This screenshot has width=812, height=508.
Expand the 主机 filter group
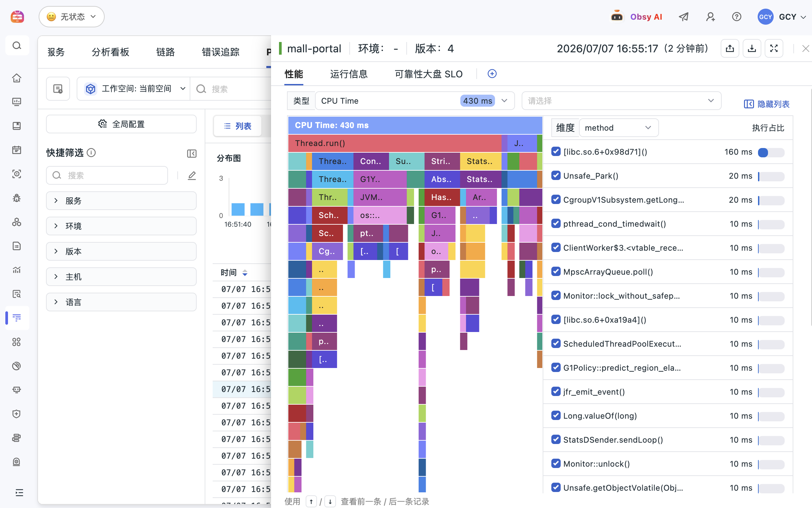click(x=121, y=277)
